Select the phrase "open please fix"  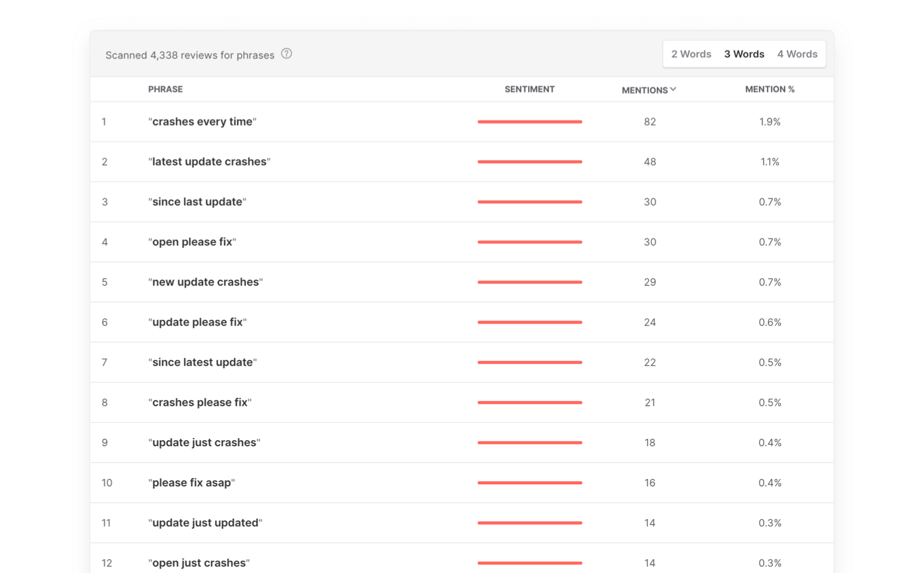tap(192, 242)
